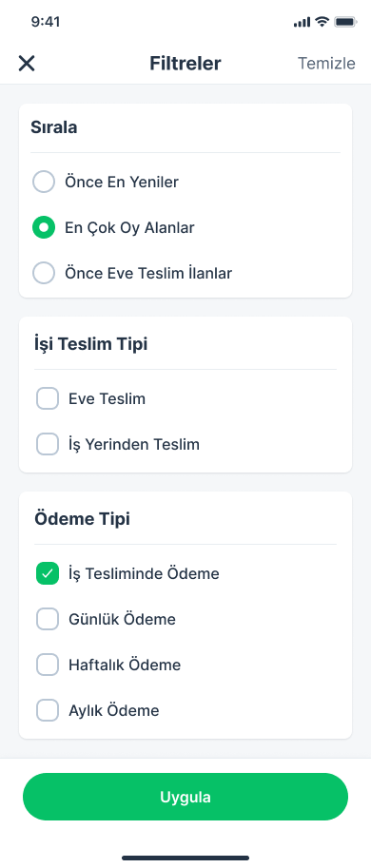Close the Filtreler screen with X icon
This screenshot has width=371, height=868.
click(x=27, y=63)
